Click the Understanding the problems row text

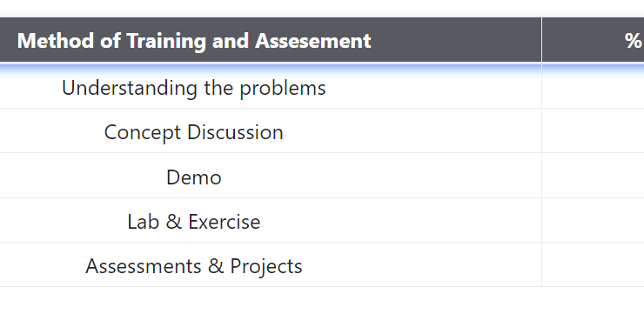pyautogui.click(x=194, y=88)
